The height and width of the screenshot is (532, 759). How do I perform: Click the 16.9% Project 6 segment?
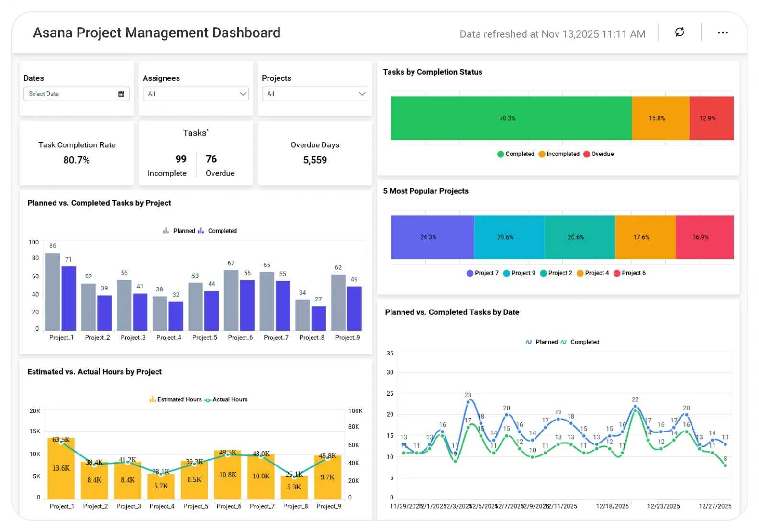(x=704, y=237)
